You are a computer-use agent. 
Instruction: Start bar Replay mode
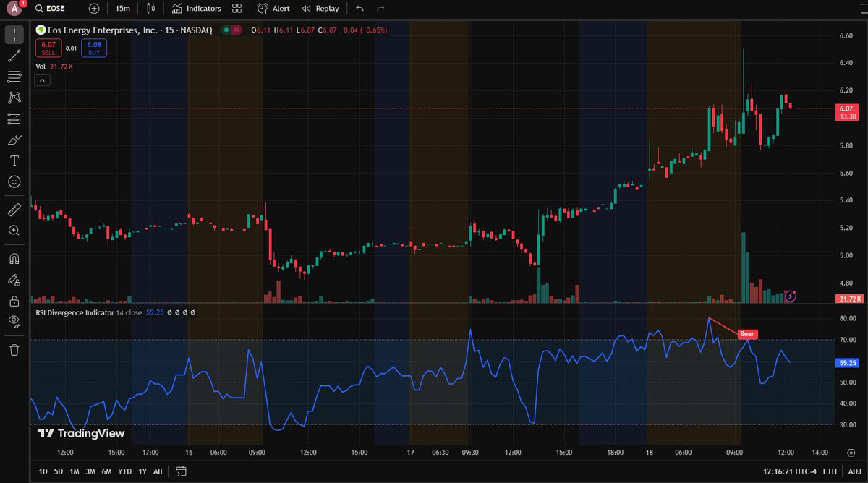(320, 9)
